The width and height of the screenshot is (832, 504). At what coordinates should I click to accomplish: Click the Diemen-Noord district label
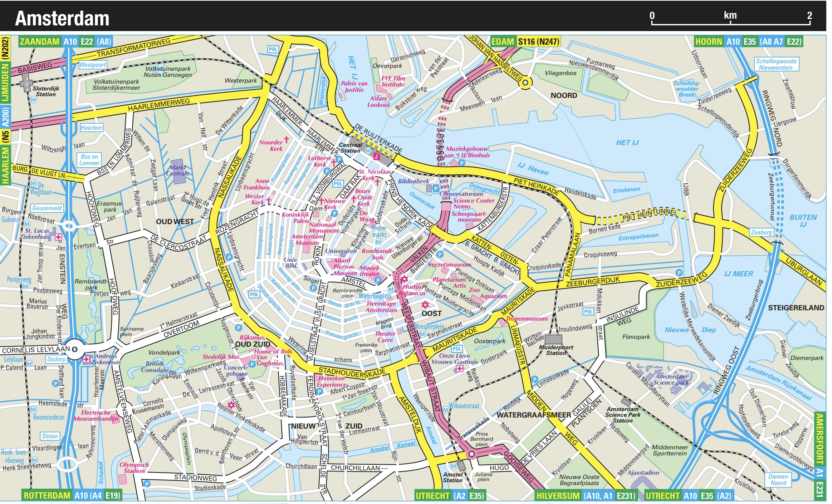click(x=778, y=480)
